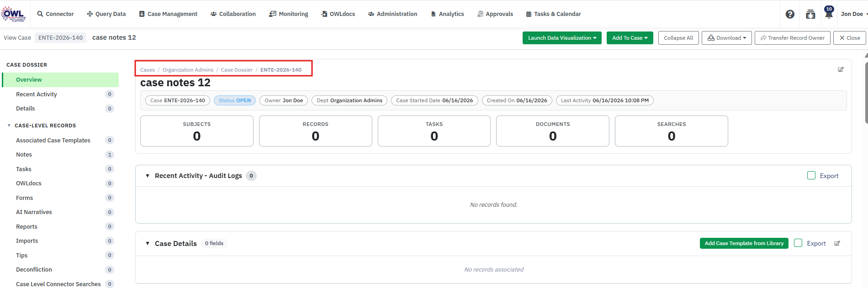
Task: Click the Owner Jon Doe chip
Action: click(284, 100)
